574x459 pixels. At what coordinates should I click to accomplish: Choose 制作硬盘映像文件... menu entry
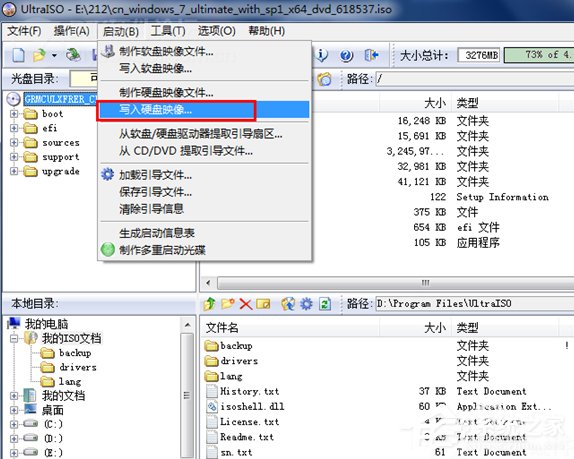[x=204, y=93]
